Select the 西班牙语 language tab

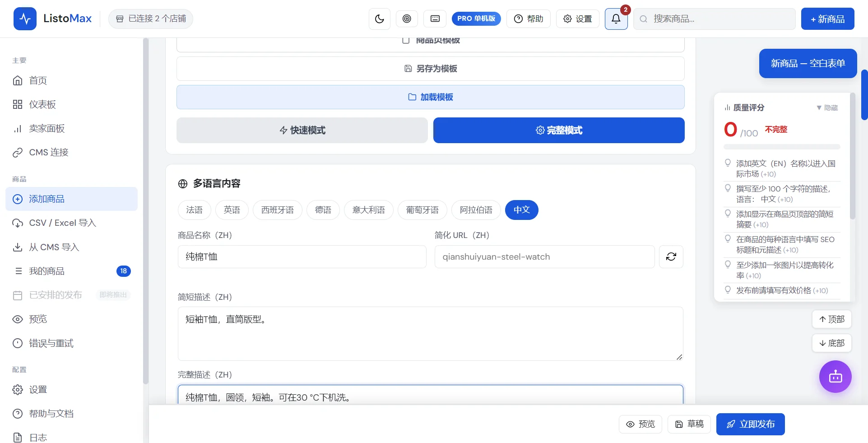coord(277,210)
